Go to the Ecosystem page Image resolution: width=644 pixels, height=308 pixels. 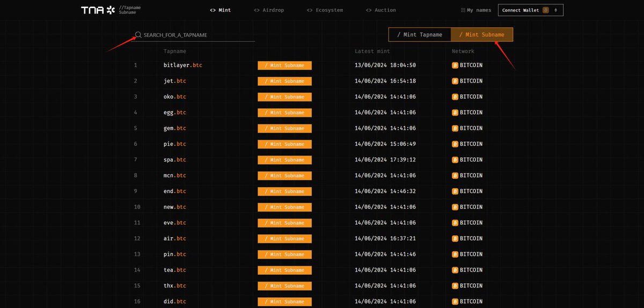point(325,10)
